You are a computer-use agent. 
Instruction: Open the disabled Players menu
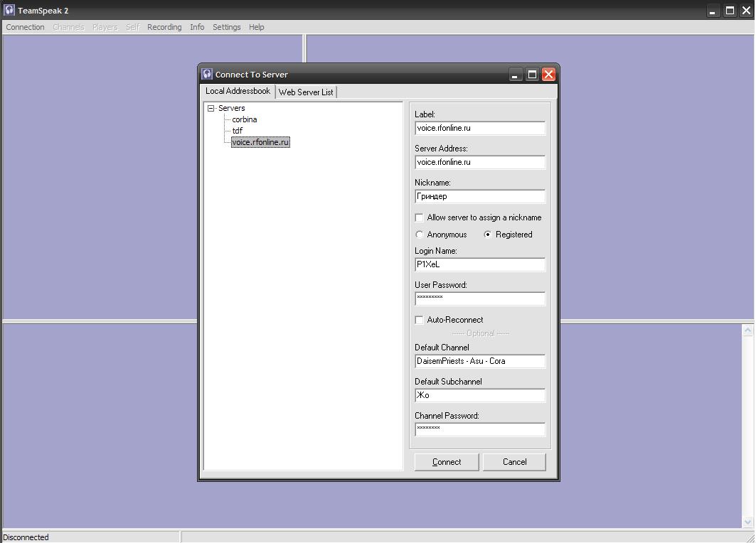pos(105,27)
